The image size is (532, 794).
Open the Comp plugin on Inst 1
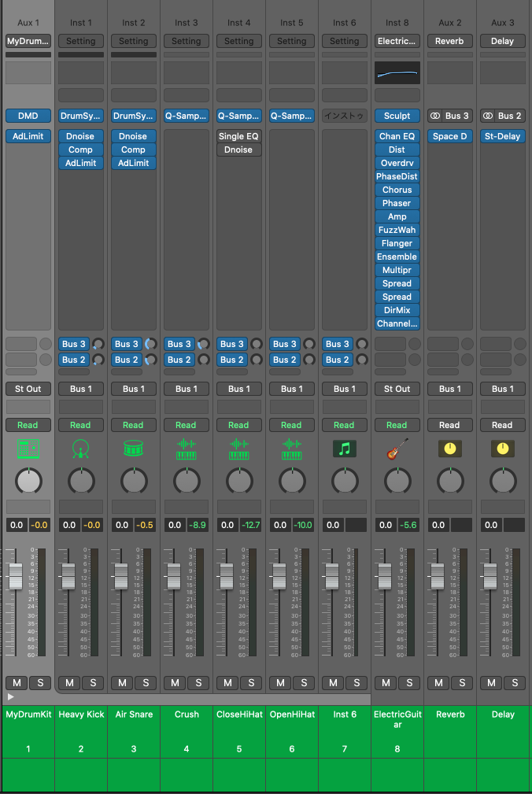pyautogui.click(x=81, y=150)
